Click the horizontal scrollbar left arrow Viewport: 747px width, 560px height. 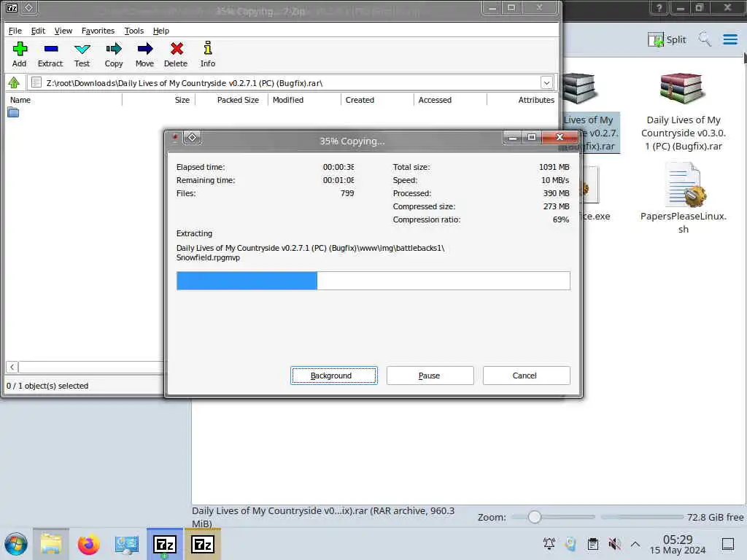coord(12,367)
